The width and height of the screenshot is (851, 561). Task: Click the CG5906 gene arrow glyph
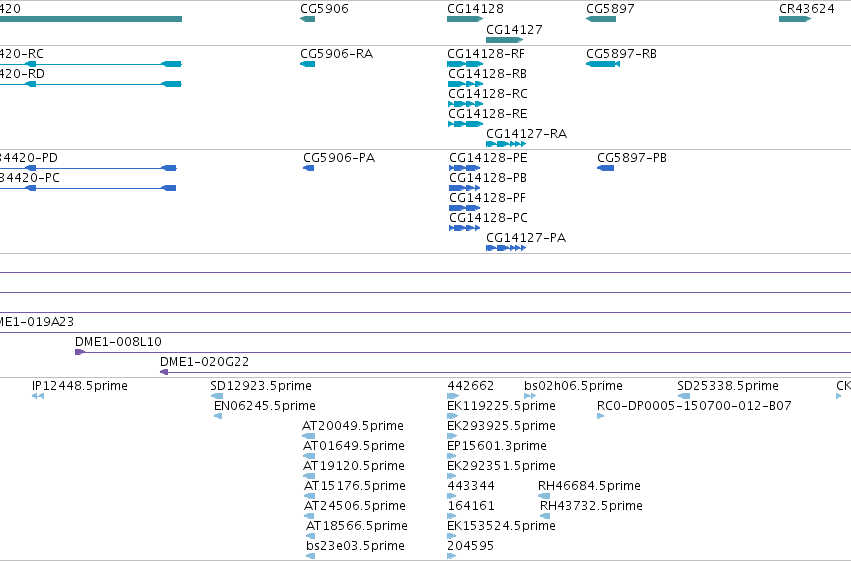pos(307,19)
